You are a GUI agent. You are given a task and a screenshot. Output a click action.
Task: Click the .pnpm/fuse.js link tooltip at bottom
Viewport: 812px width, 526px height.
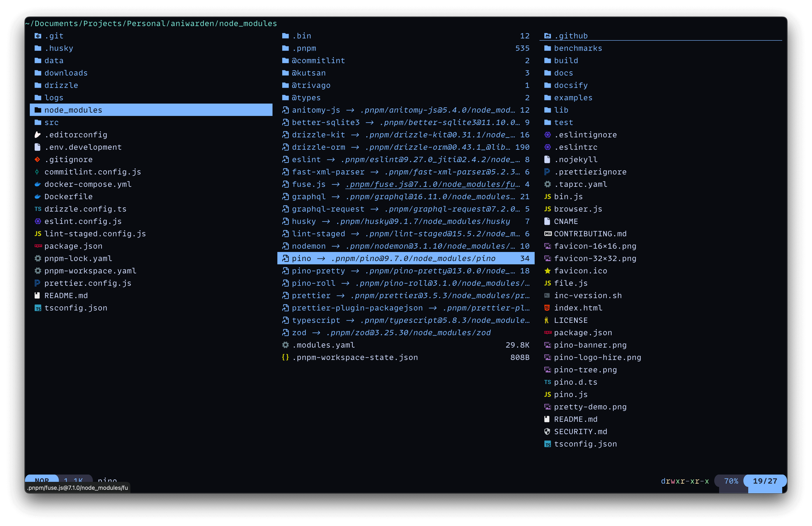[x=77, y=487]
